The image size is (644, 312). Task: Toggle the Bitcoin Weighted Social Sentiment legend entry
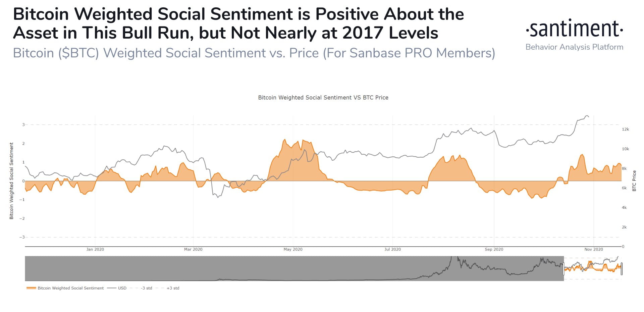click(x=70, y=288)
